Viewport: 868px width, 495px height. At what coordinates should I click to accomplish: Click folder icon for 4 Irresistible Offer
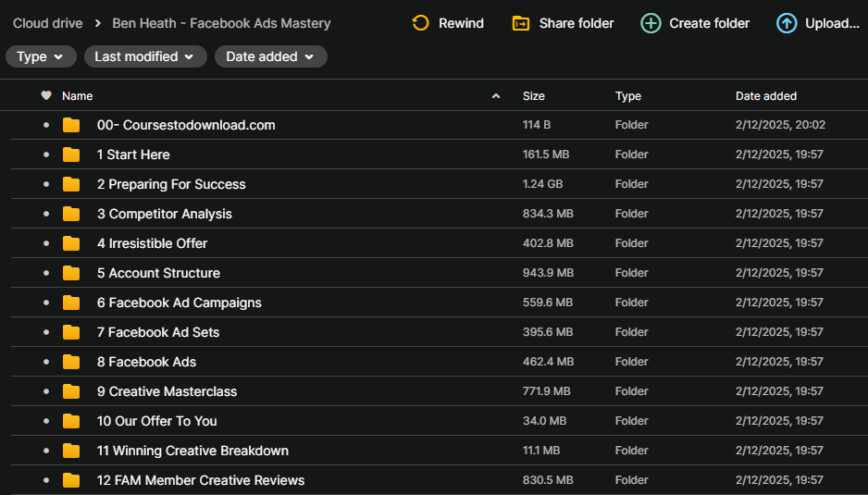click(71, 243)
